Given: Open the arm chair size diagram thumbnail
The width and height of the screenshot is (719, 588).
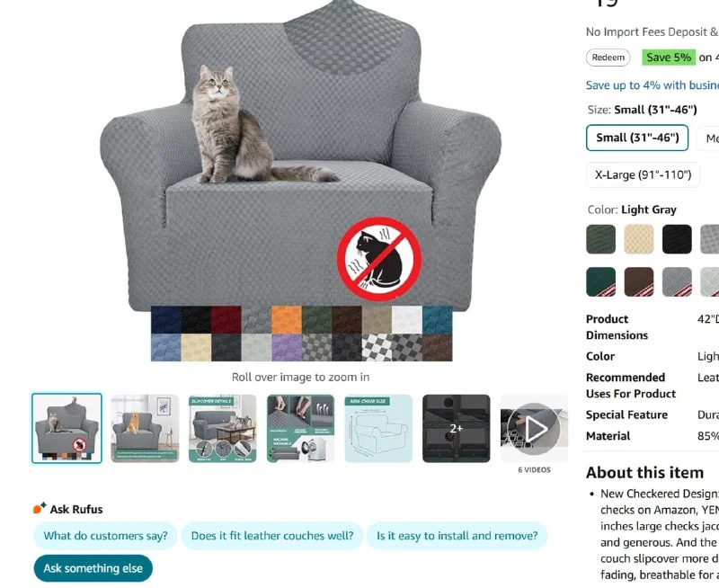Looking at the screenshot, I should (x=378, y=429).
